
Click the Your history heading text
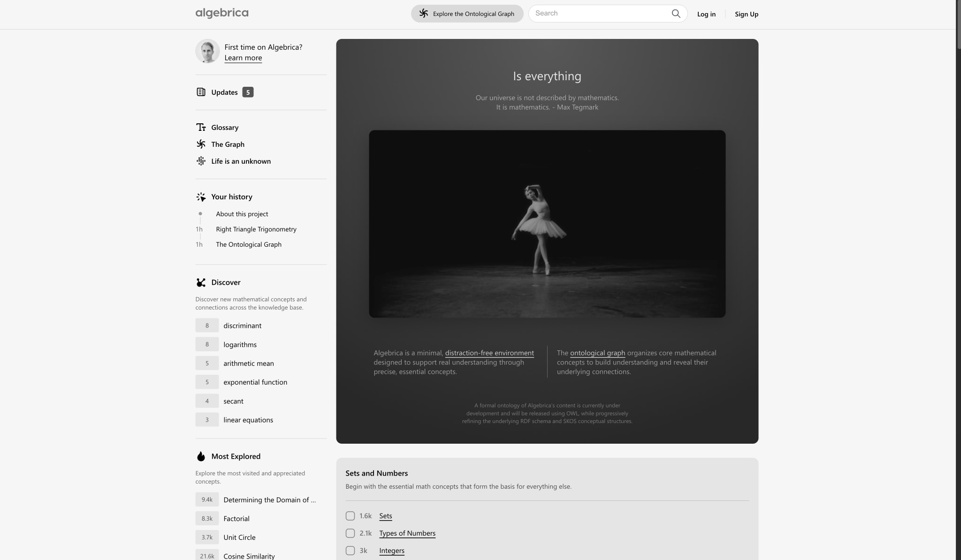point(232,197)
